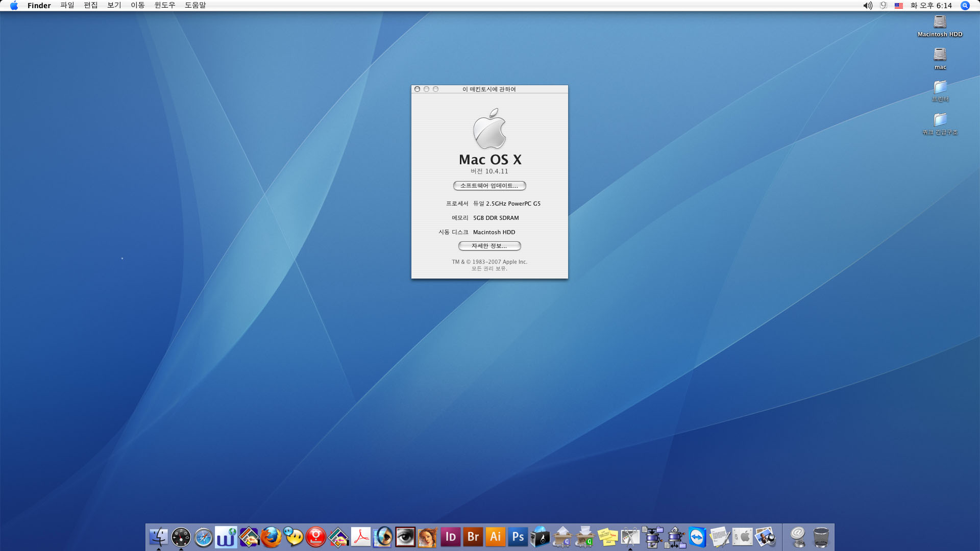
Task: Click the 소프트웨어 업데이트... button
Action: pyautogui.click(x=489, y=186)
